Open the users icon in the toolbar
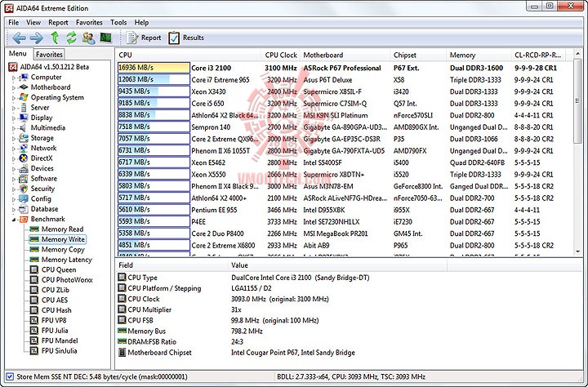 (x=88, y=38)
